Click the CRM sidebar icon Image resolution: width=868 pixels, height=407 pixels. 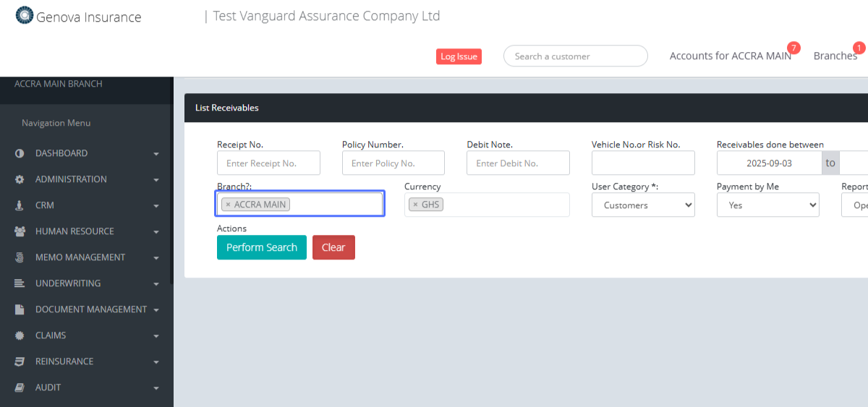coord(20,205)
